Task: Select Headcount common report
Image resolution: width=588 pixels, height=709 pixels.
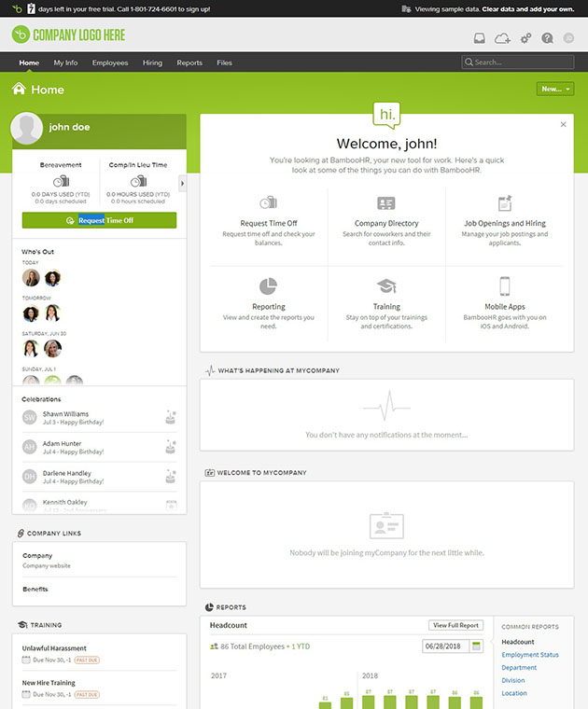Action: click(518, 642)
